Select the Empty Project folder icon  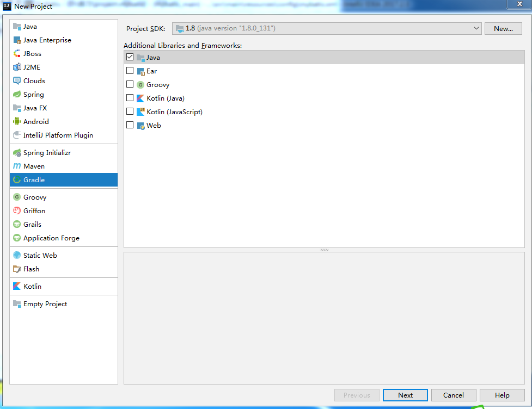coord(17,303)
